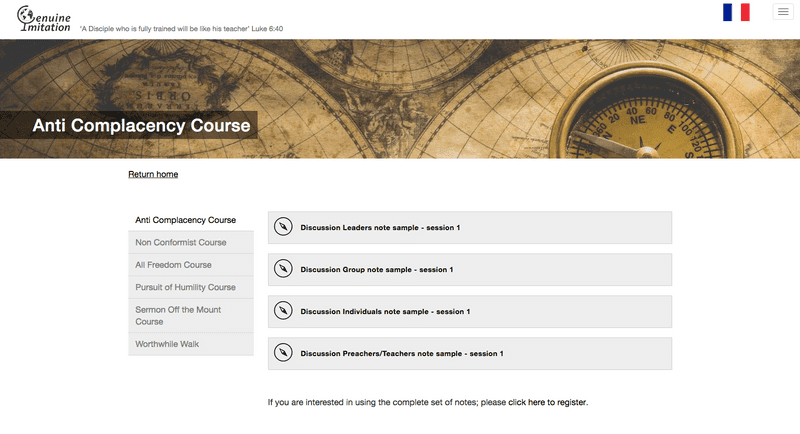This screenshot has width=800, height=434.
Task: Click the Genuine Imitation logo
Action: [44, 19]
